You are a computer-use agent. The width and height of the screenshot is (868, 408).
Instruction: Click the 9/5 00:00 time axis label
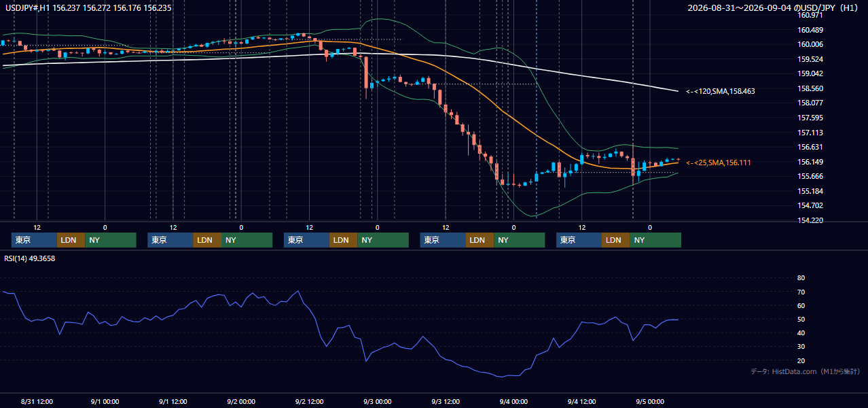point(650,402)
